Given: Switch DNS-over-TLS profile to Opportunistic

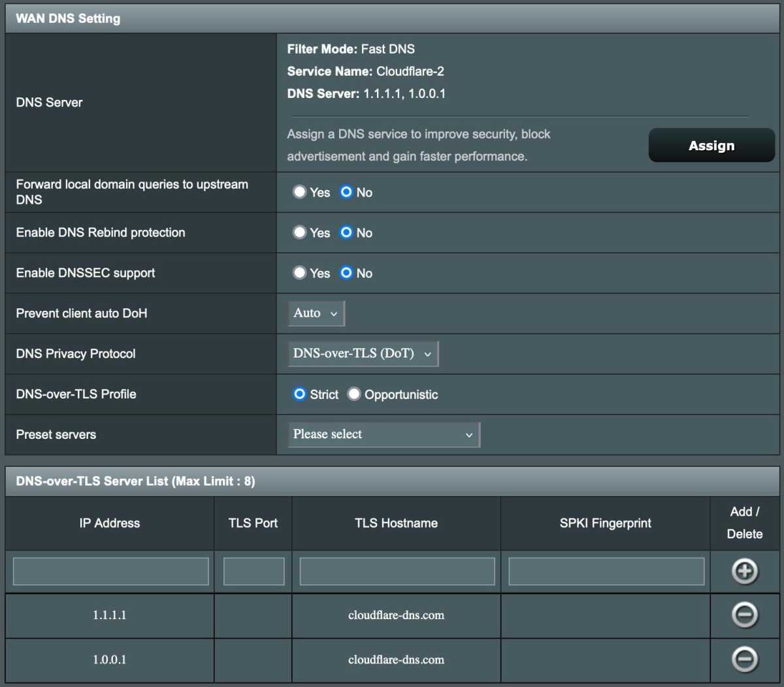Looking at the screenshot, I should (x=354, y=394).
